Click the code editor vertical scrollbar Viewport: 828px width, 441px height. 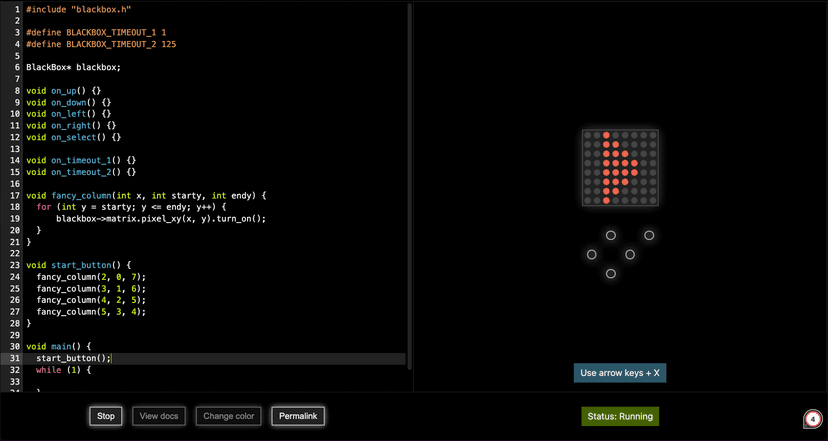(410, 180)
